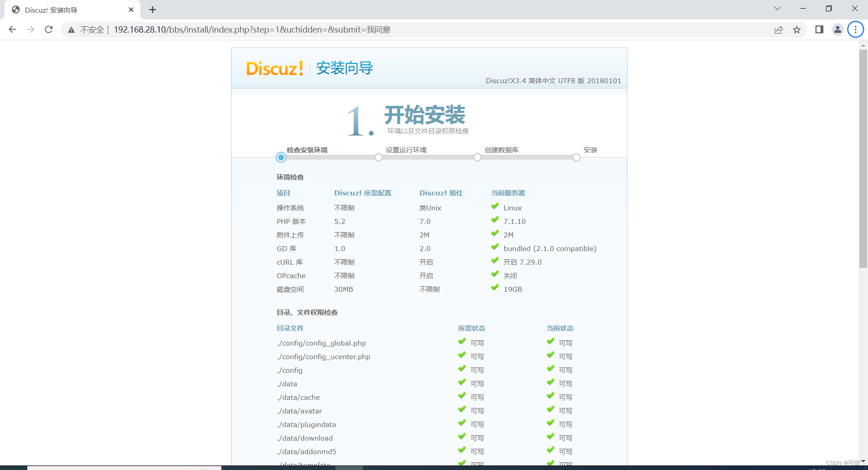Screen dimensions: 868x470
Task: Click the check beside 19GB disk space
Action: tap(495, 288)
